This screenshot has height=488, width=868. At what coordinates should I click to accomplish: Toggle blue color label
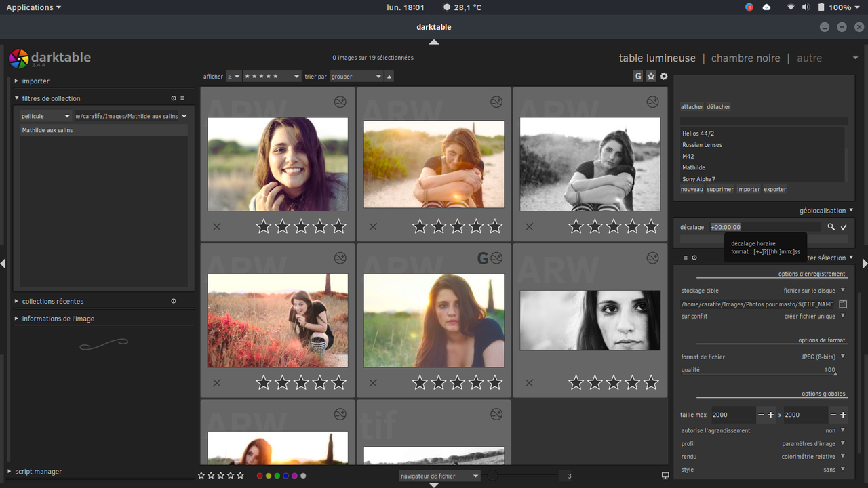[285, 476]
